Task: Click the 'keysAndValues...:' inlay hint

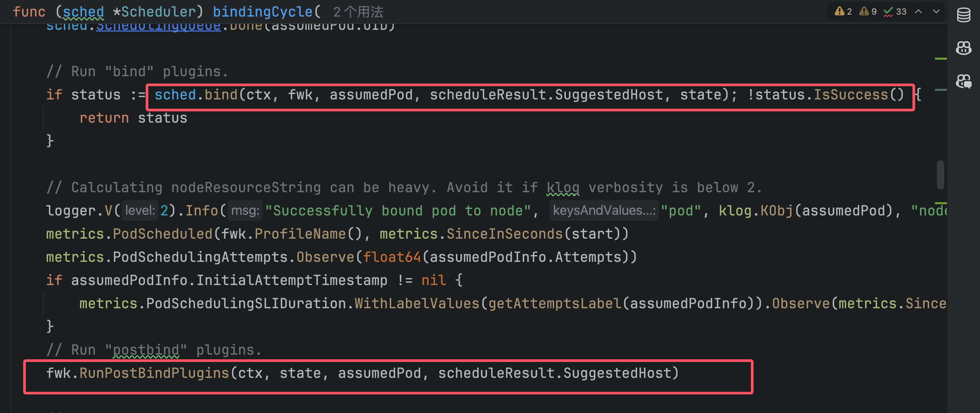Action: click(604, 210)
